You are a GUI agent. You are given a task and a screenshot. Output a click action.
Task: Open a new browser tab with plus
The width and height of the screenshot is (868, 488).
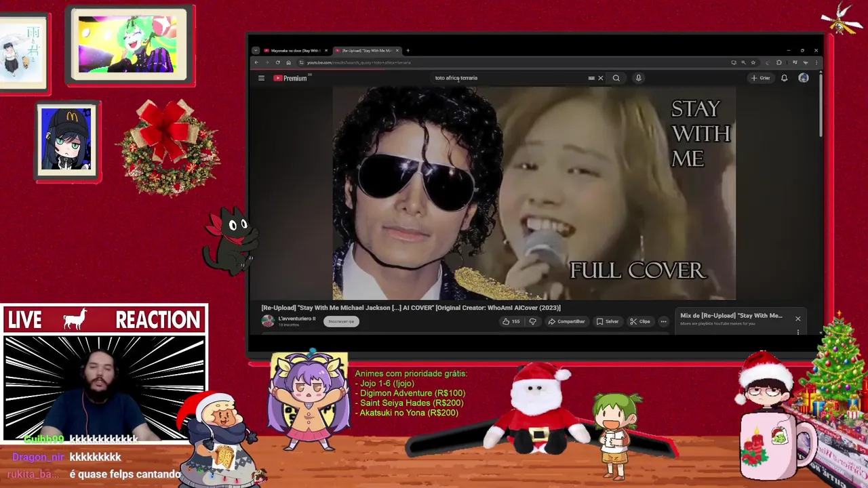408,51
